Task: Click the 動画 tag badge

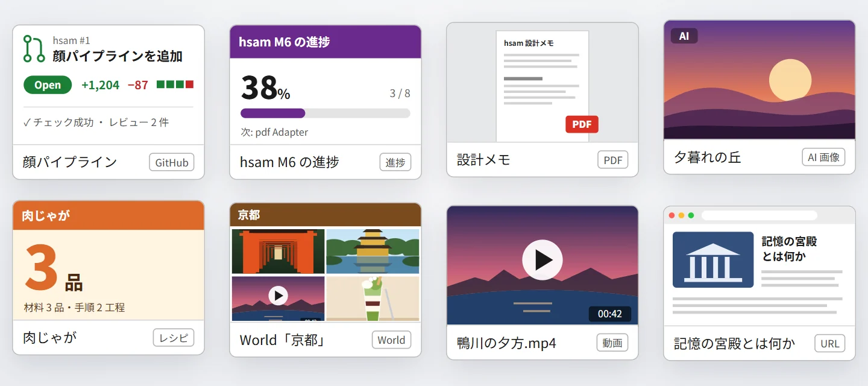Action: click(x=612, y=343)
